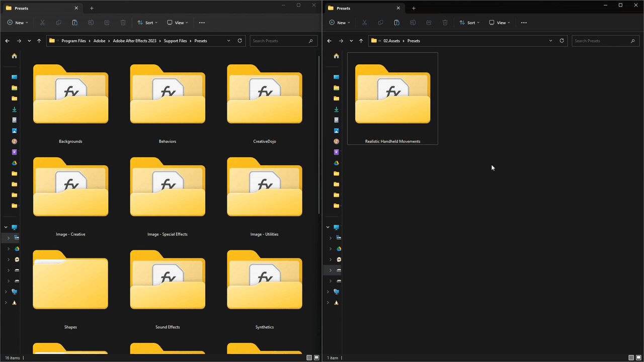The height and width of the screenshot is (362, 644).
Task: Open Videos from the After Effects Presets window sidebar
Action: (14, 152)
